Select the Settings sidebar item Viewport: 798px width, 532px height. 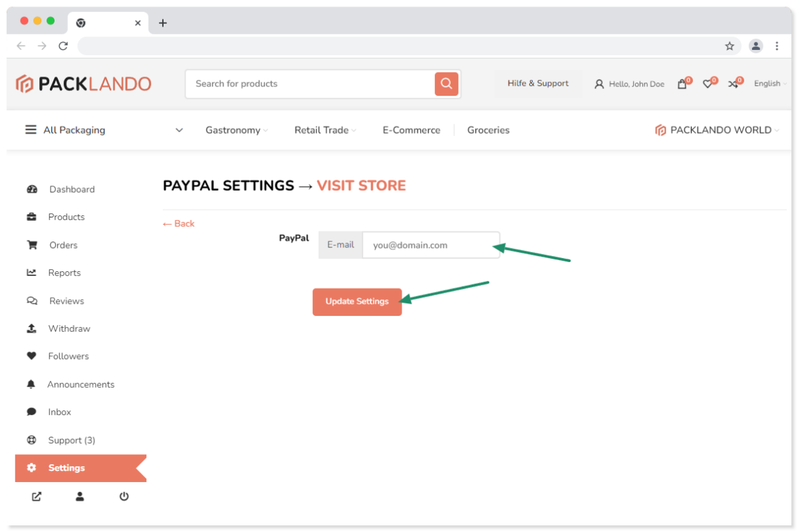[80, 468]
